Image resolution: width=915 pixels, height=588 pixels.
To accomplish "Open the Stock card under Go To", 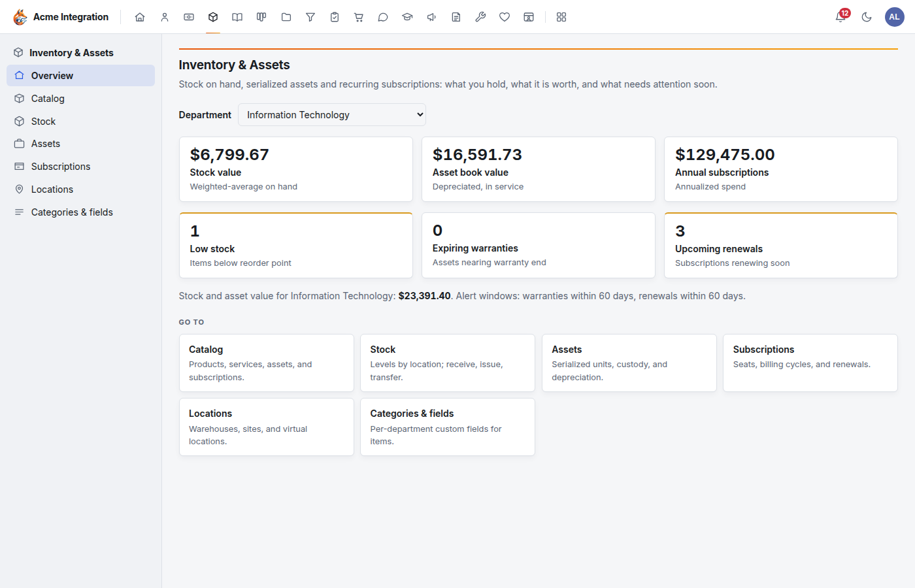I will (448, 363).
